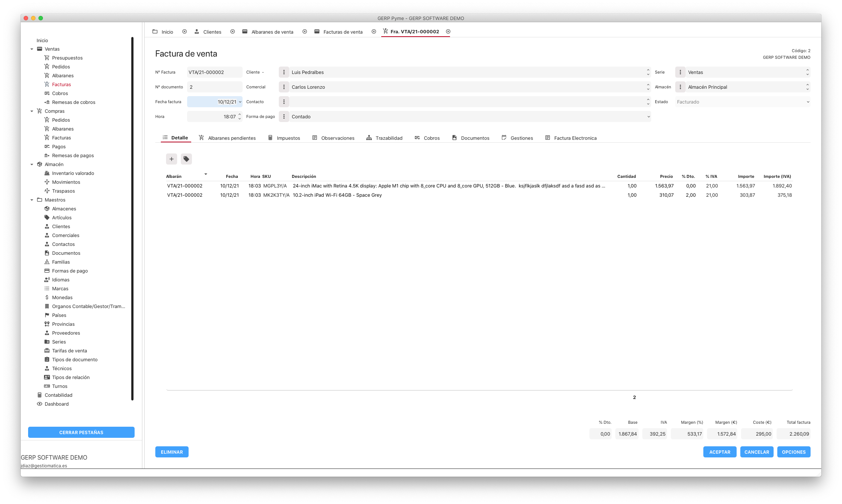
Task: Select the MK2K3TY/A iPad invoice row
Action: 479,195
